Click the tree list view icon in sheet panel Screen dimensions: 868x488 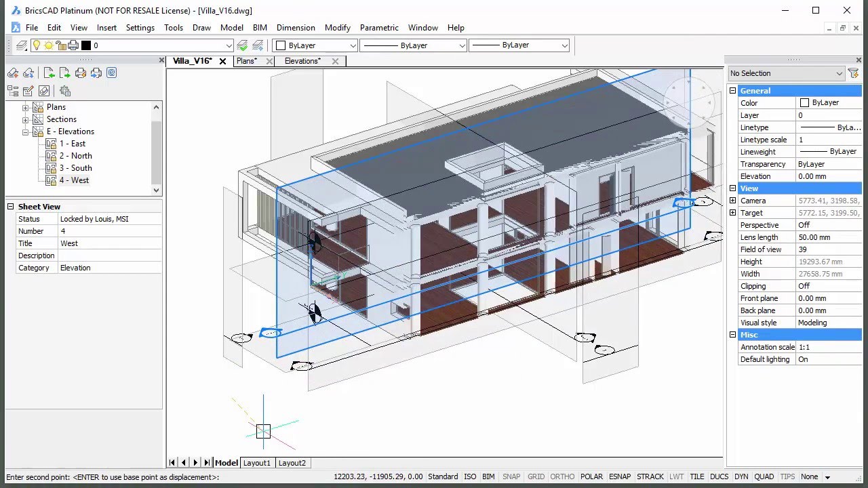[13, 91]
